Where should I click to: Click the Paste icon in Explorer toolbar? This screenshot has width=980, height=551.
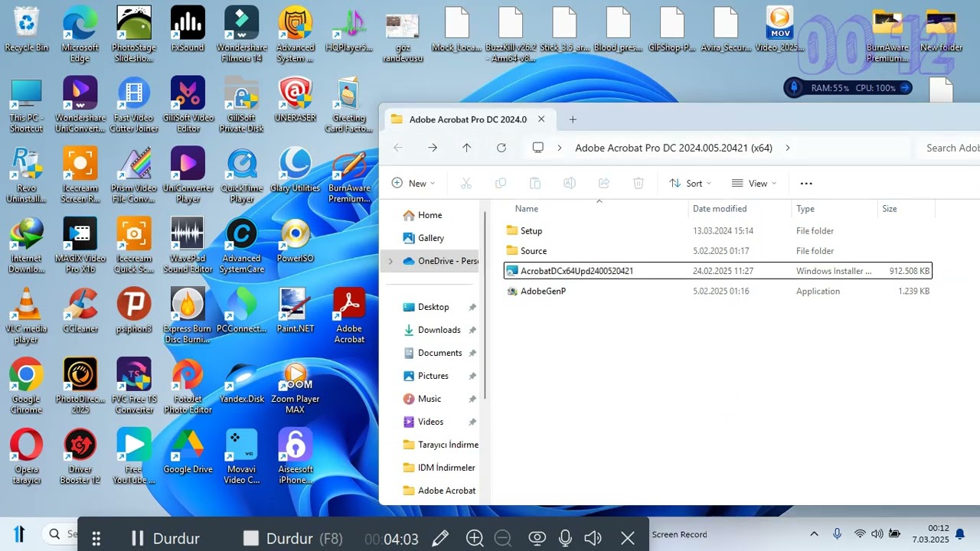(x=535, y=183)
